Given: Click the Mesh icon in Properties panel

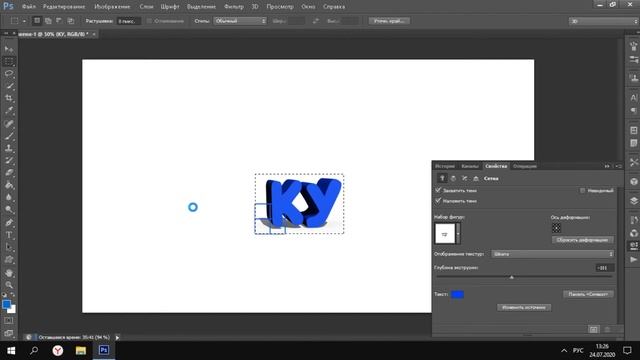Looking at the screenshot, I should click(x=442, y=178).
